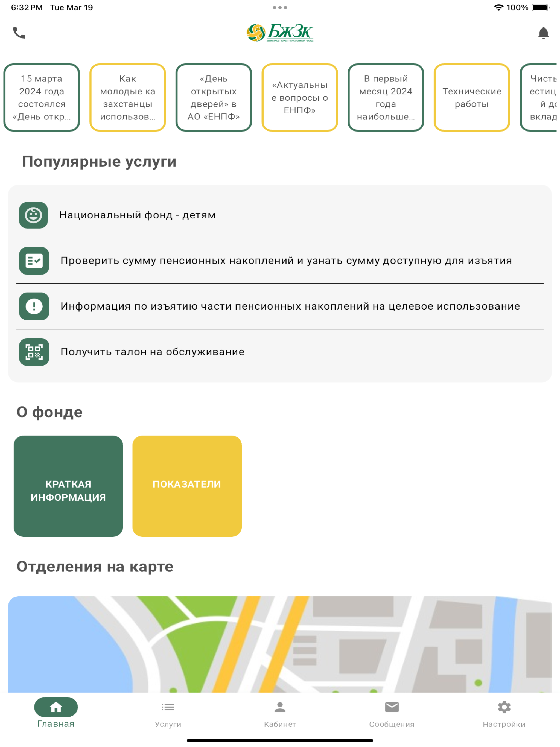Tap the checklist icon for pension savings
The height and width of the screenshot is (747, 560).
[34, 261]
